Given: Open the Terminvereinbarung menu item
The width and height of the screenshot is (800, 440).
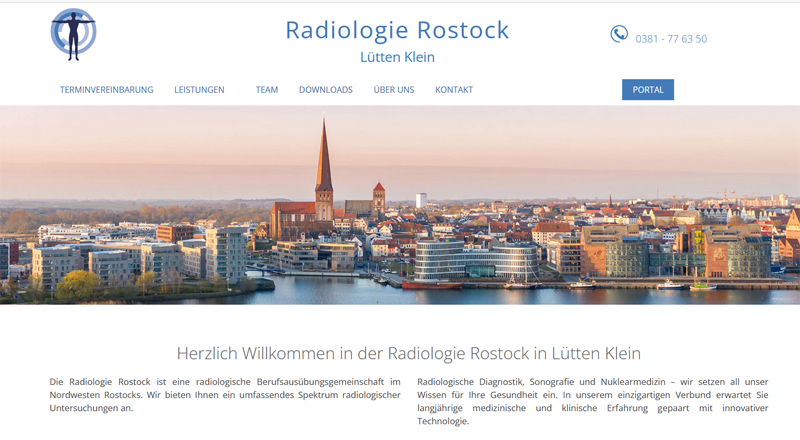Looking at the screenshot, I should 107,90.
